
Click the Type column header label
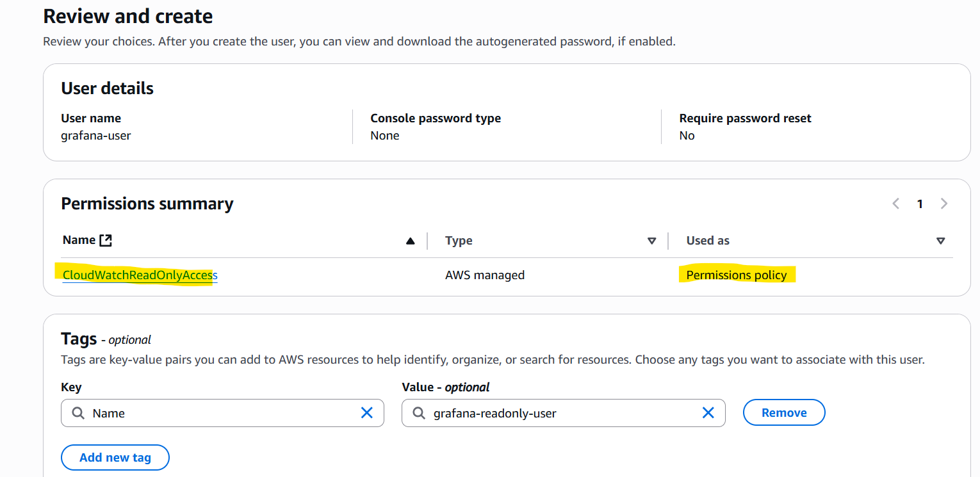tap(459, 241)
